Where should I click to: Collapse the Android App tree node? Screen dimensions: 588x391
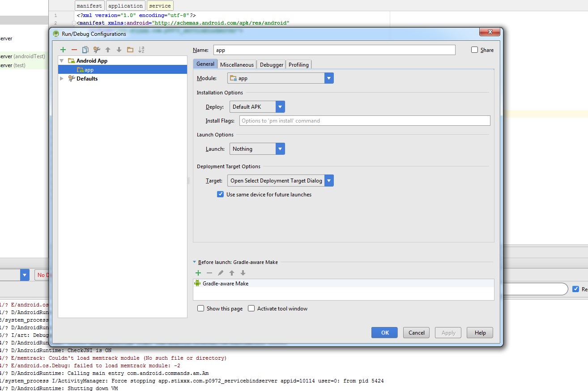pos(62,60)
